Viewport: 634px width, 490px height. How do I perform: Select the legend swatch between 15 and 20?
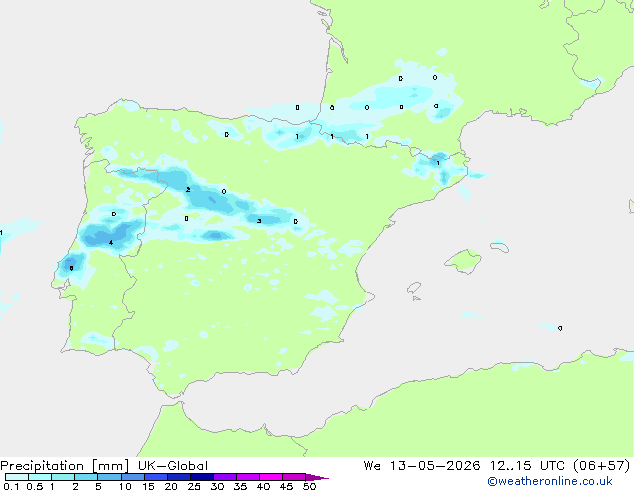click(155, 477)
